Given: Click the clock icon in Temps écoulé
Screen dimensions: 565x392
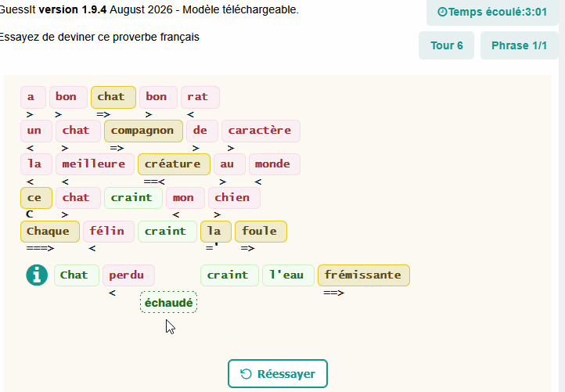Looking at the screenshot, I should point(442,12).
